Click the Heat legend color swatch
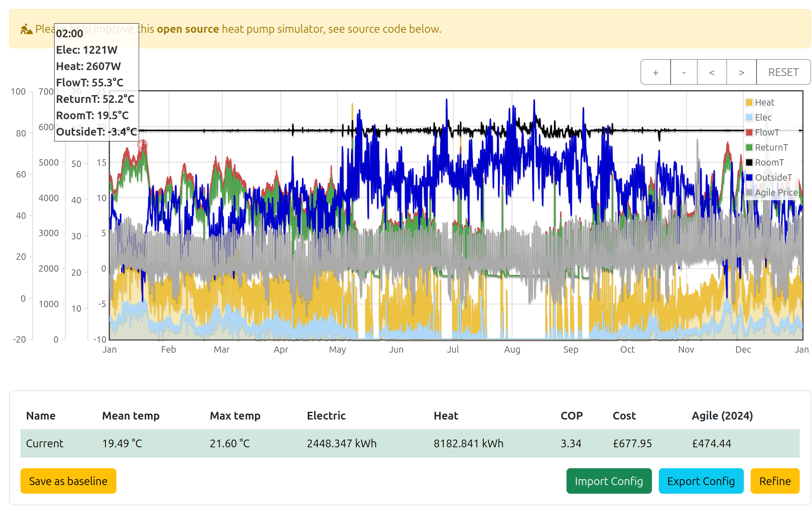Viewport: 812px width, 511px height. 749,102
